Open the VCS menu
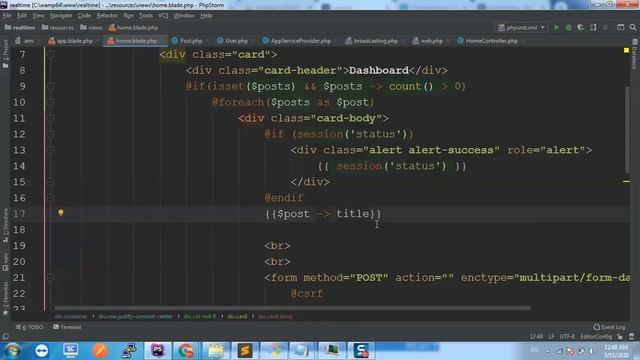This screenshot has width=640, height=360. coord(163,16)
